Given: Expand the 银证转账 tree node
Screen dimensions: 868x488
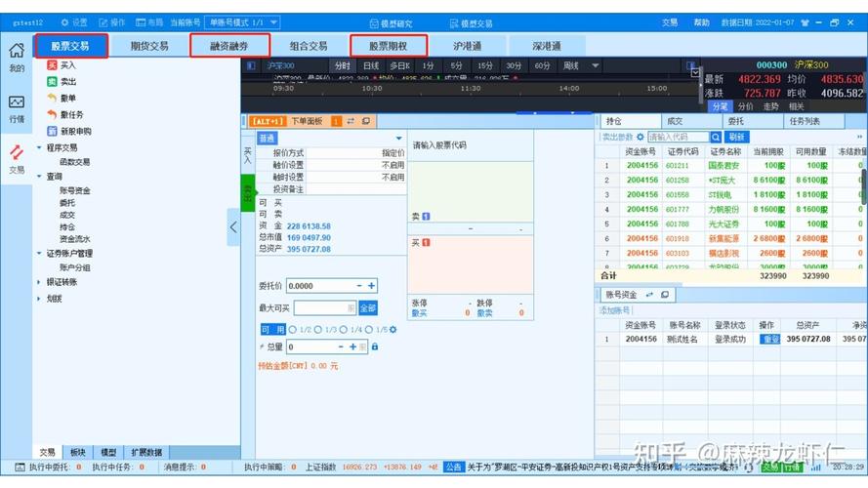Looking at the screenshot, I should [x=39, y=282].
